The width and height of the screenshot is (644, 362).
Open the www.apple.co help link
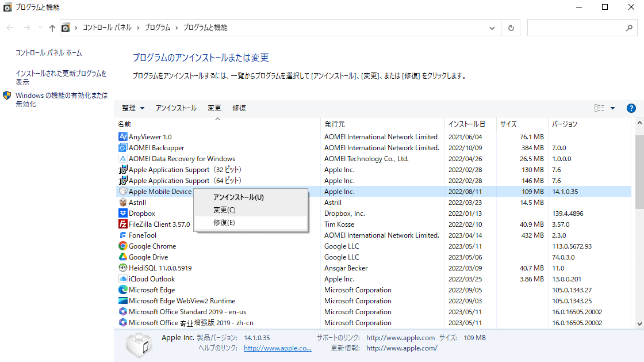(277, 348)
